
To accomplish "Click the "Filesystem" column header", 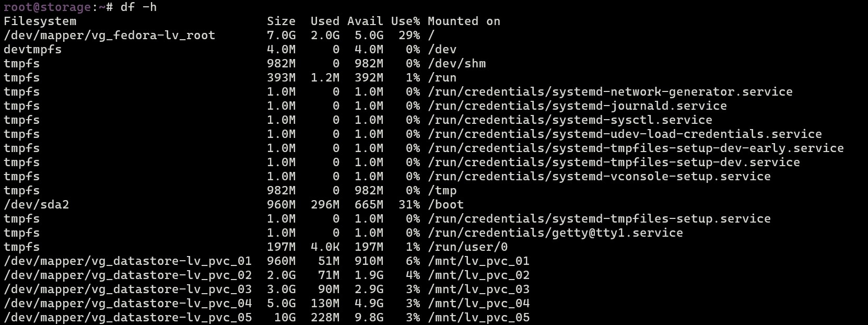I will click(40, 21).
